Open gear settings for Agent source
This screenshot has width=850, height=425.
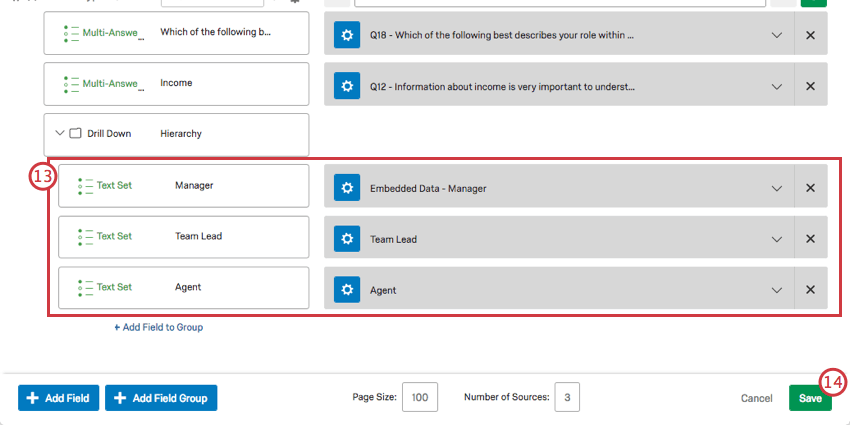point(347,290)
